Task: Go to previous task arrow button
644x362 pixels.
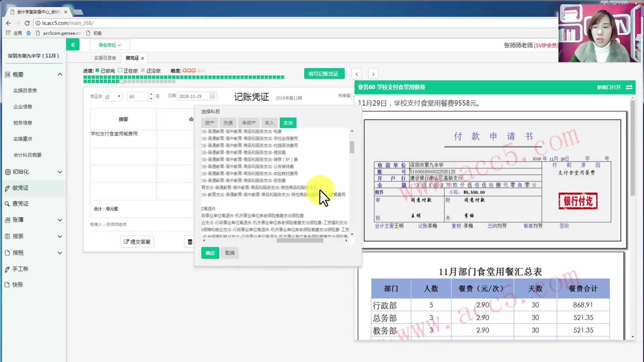Action: click(357, 74)
